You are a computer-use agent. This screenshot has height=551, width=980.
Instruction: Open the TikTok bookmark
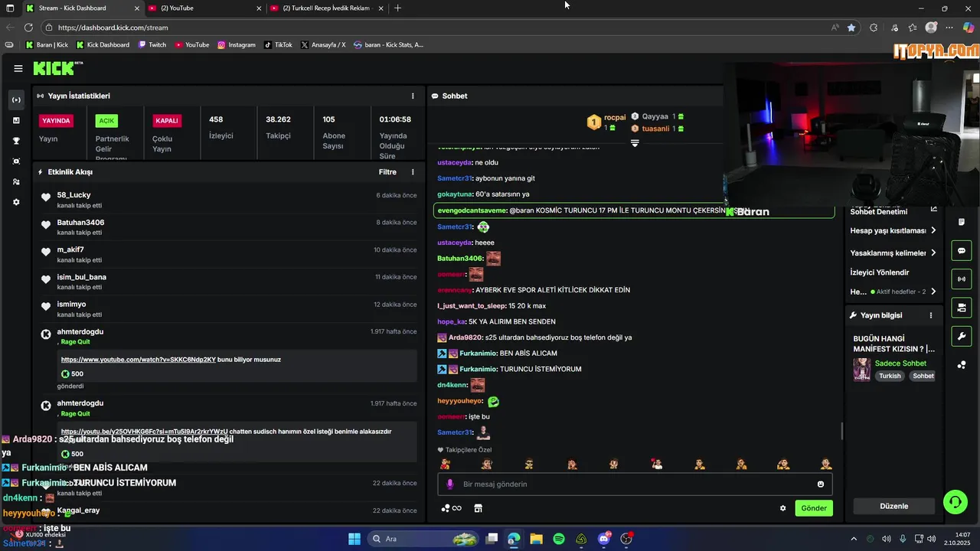(278, 45)
